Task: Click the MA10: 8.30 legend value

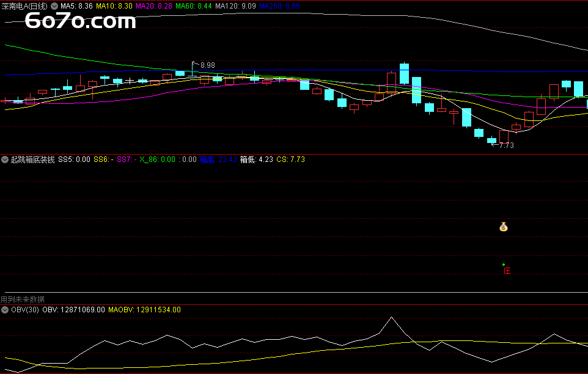Action: pos(114,6)
